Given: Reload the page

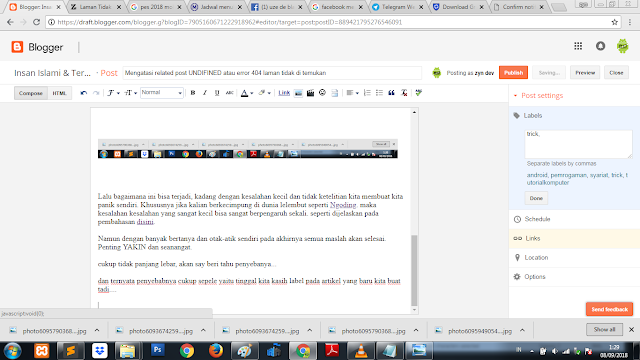Looking at the screenshot, I should click(x=36, y=22).
